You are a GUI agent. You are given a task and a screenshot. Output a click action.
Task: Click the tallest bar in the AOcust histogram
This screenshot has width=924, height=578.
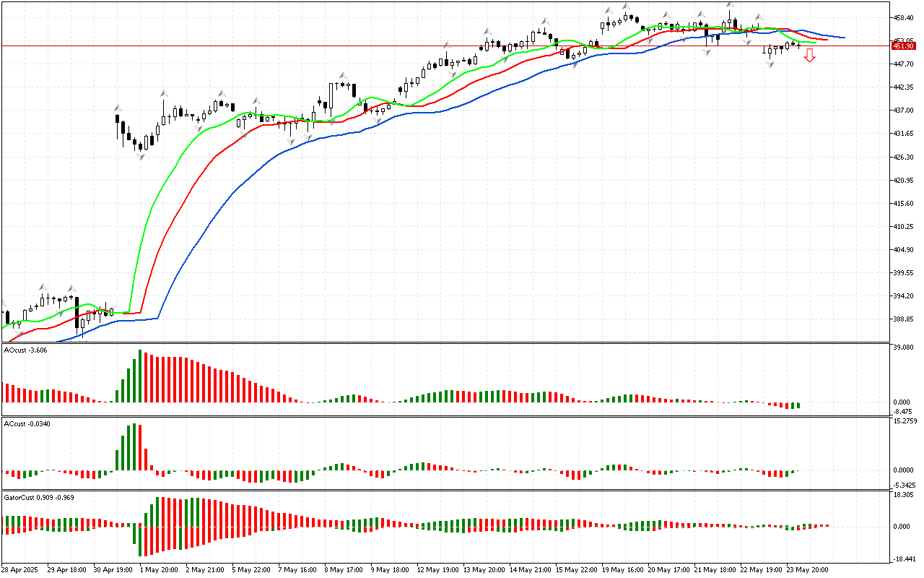tap(139, 376)
